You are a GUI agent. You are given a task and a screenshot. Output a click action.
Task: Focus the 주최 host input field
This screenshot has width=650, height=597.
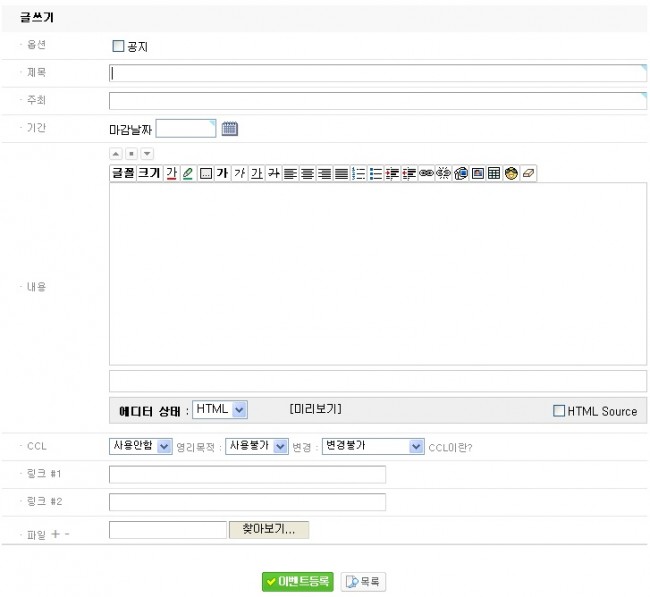(378, 101)
